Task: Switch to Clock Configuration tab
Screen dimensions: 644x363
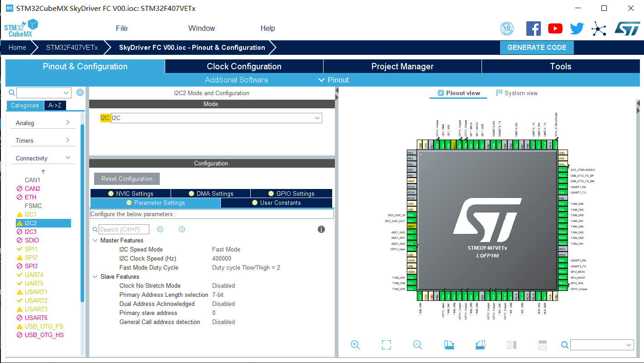Action: pyautogui.click(x=244, y=66)
